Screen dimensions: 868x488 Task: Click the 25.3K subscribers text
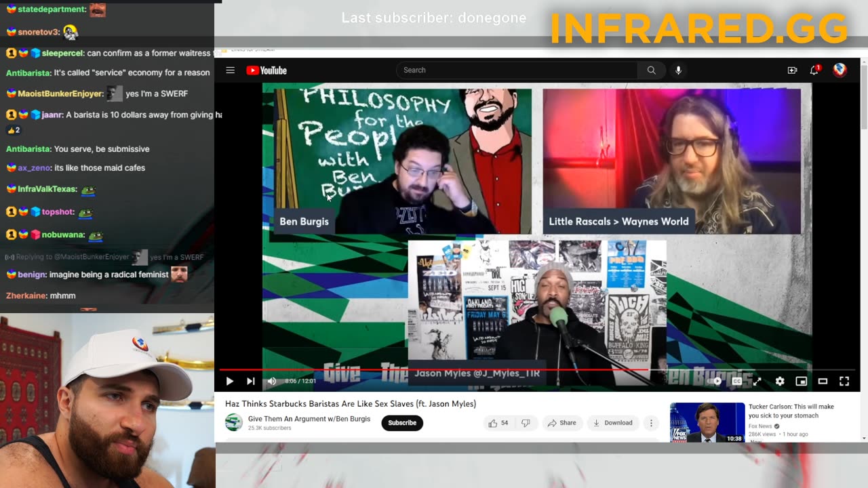[x=270, y=428]
